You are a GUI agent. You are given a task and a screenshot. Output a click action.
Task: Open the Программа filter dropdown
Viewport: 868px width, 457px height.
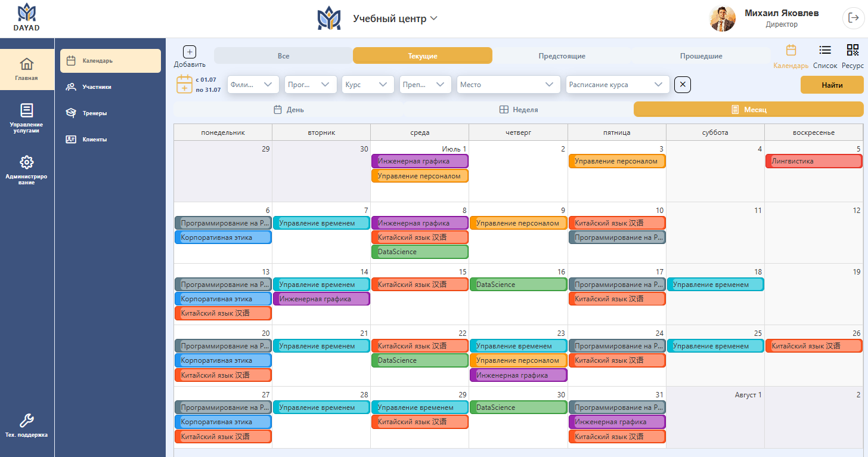(311, 85)
